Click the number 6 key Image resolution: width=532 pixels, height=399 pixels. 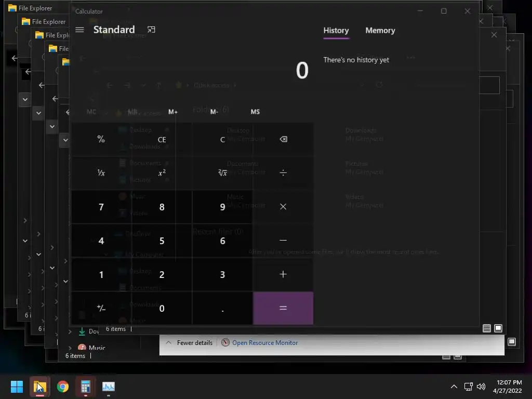222,241
